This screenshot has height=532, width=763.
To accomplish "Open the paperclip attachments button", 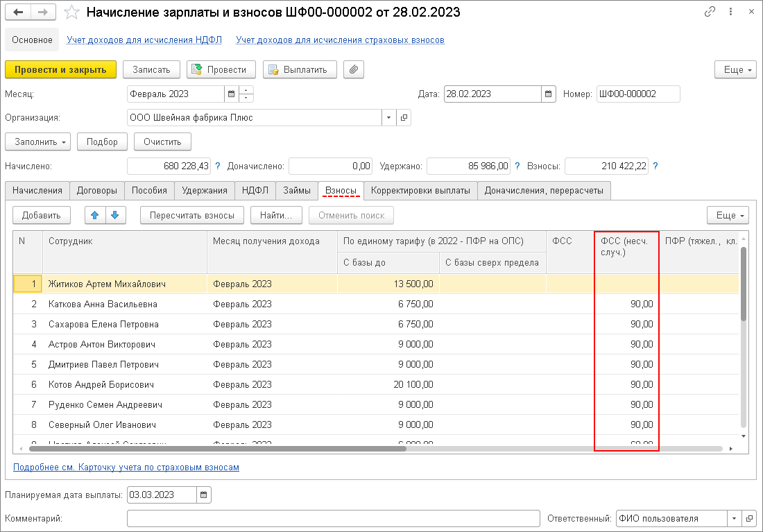I will click(354, 69).
